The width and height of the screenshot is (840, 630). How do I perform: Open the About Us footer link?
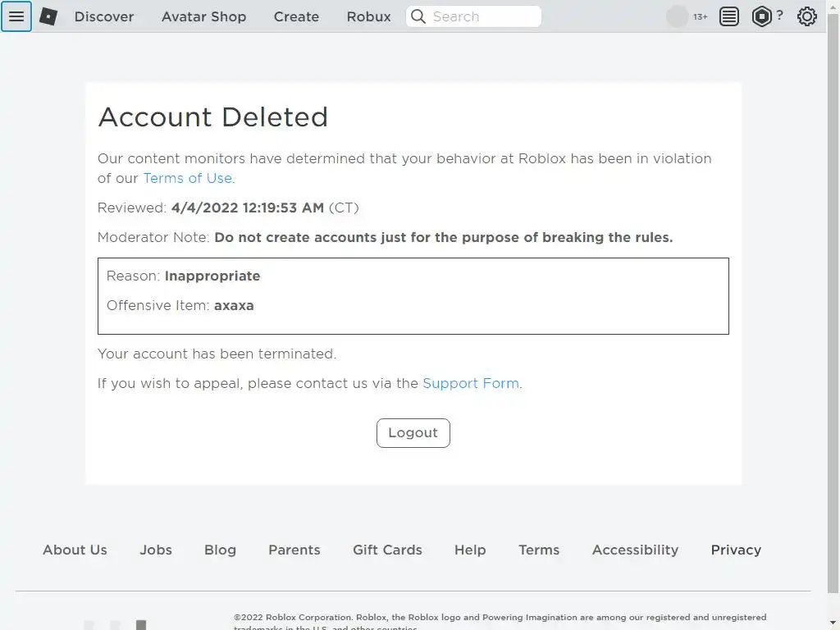coord(75,550)
